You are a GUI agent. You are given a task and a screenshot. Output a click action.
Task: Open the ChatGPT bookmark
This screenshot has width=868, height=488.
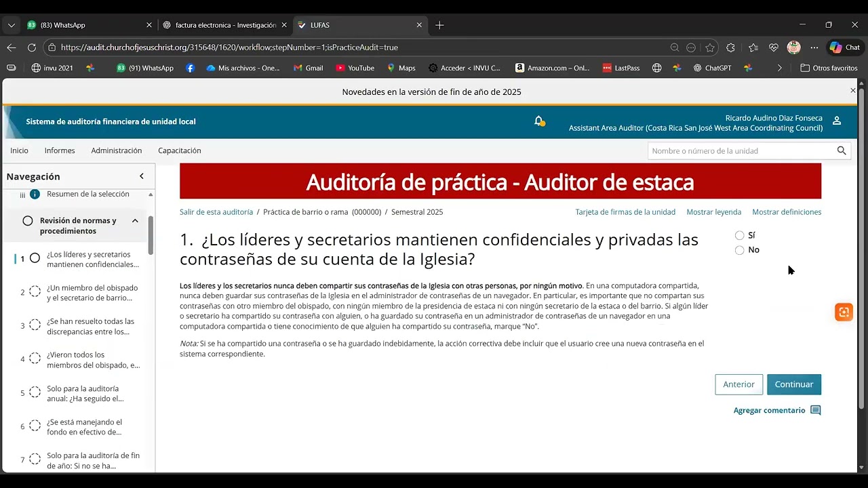(x=711, y=68)
